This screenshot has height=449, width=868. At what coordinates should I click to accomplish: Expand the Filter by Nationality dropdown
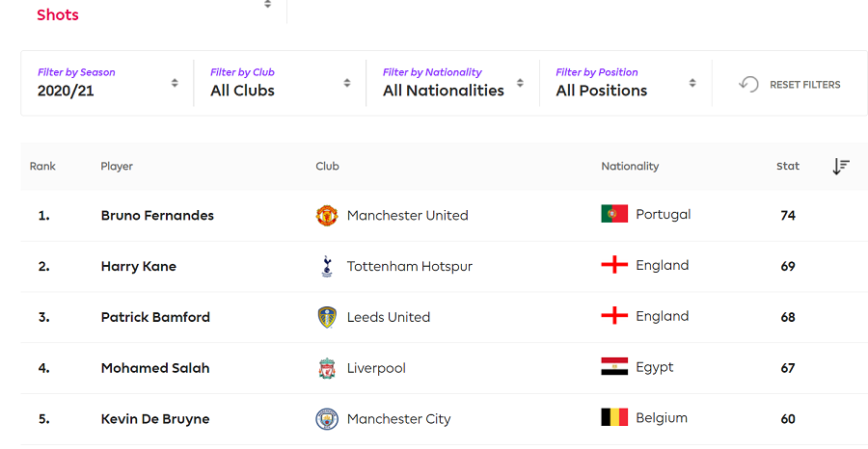453,83
